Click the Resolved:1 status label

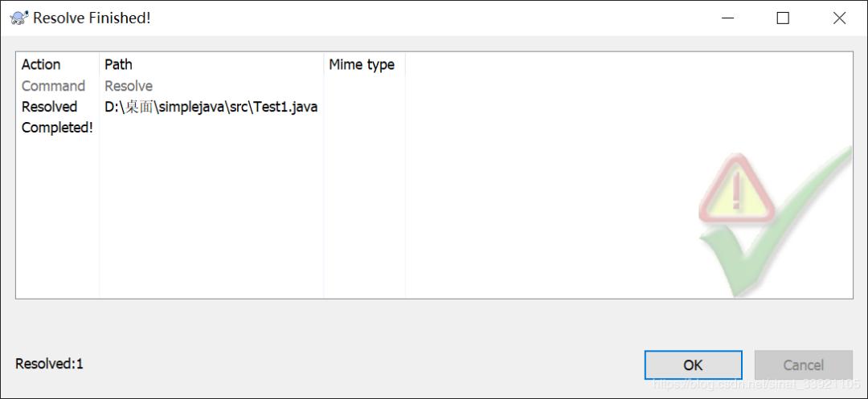pos(49,364)
